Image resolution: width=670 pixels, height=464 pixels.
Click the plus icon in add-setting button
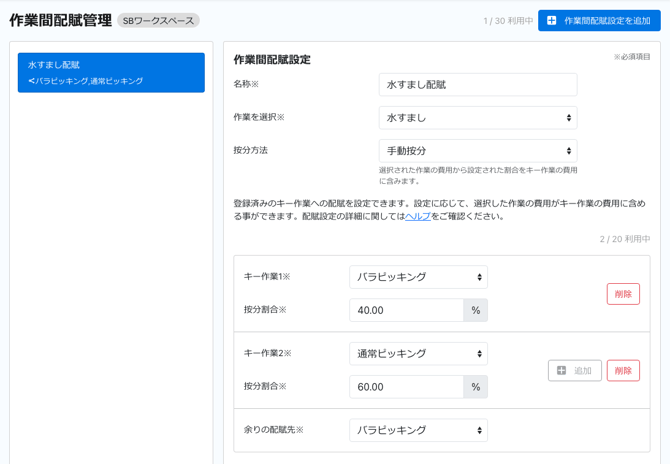(x=551, y=21)
